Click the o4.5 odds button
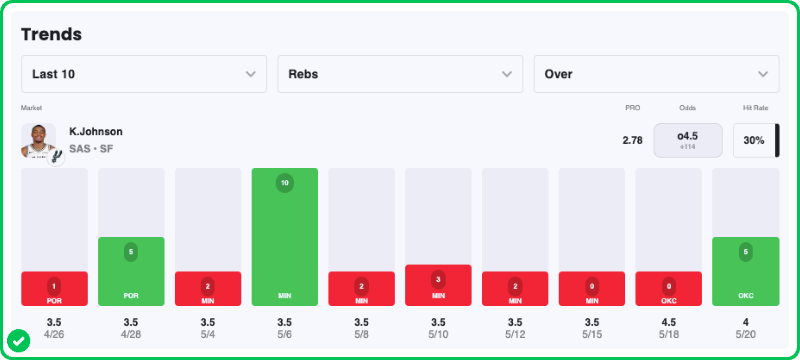 [x=688, y=140]
